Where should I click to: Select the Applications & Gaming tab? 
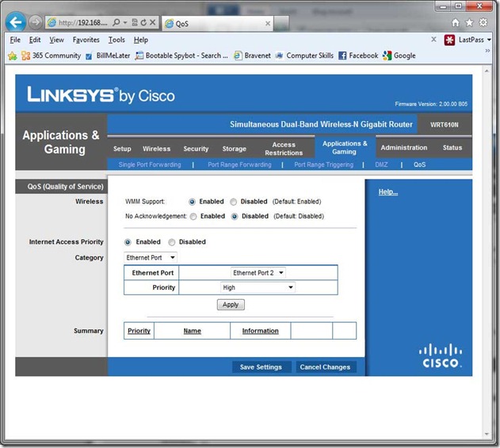[345, 147]
